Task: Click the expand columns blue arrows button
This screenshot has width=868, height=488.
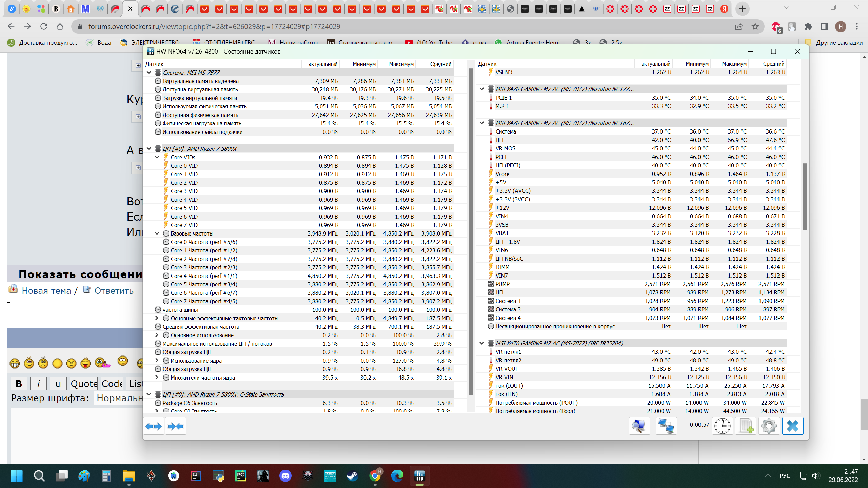Action: (154, 426)
